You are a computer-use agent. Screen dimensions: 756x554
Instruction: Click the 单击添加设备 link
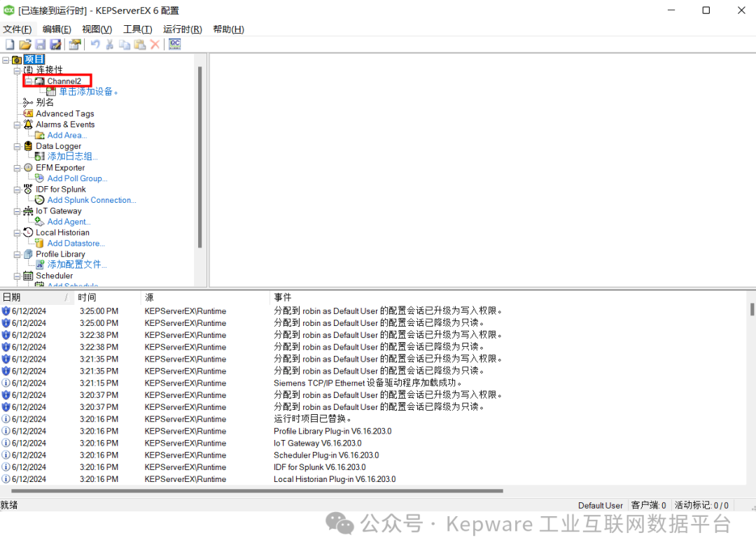(88, 92)
